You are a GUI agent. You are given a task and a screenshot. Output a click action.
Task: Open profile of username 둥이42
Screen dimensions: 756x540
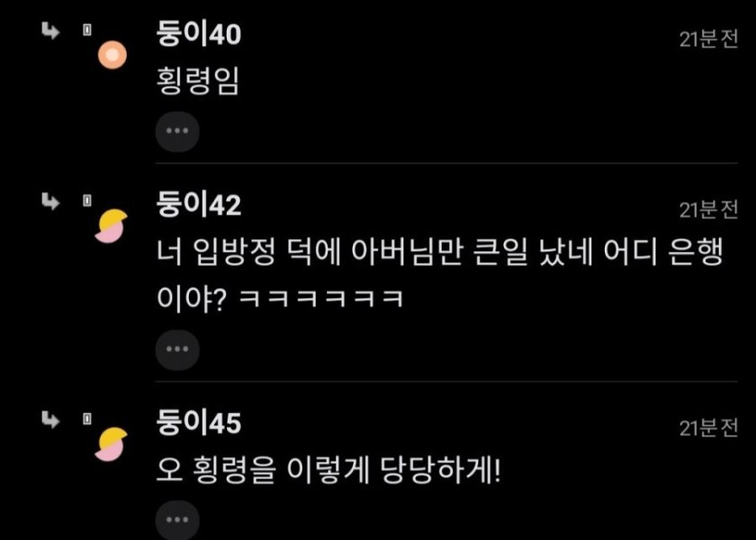click(199, 205)
